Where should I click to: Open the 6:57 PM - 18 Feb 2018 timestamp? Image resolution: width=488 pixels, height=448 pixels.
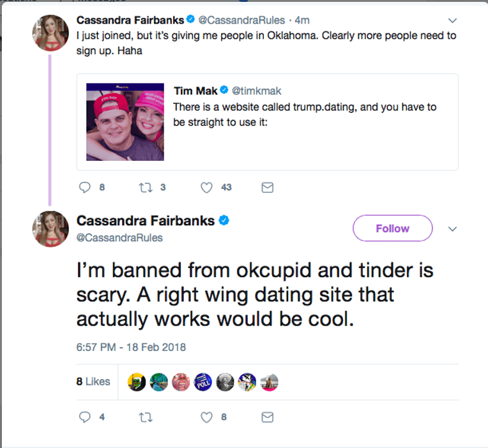pos(131,348)
